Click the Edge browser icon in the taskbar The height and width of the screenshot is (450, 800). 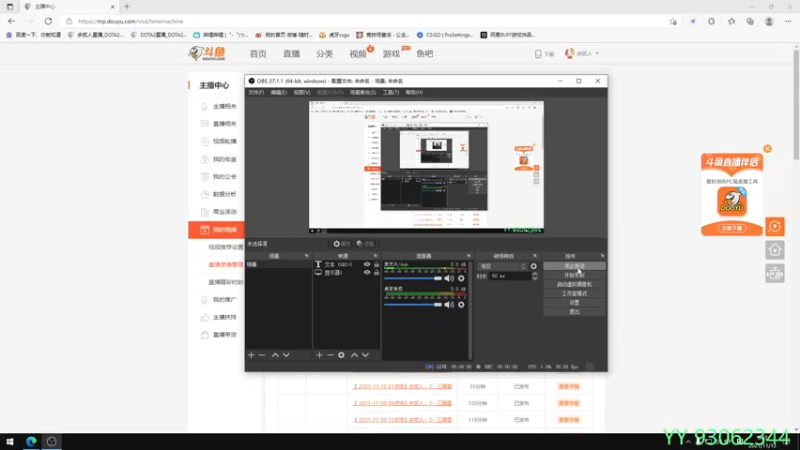tap(31, 442)
